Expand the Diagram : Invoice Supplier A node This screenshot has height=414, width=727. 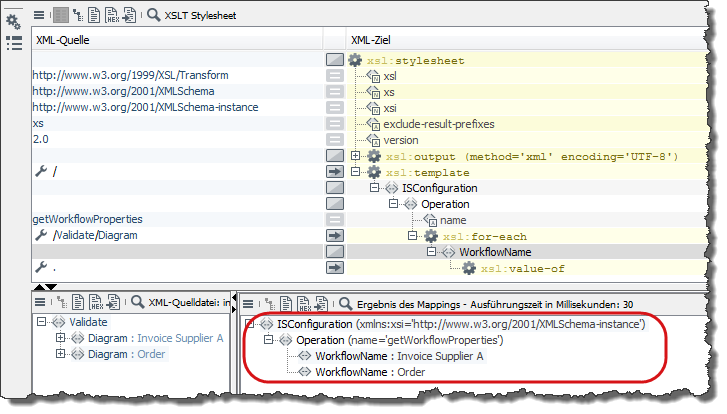click(60, 338)
